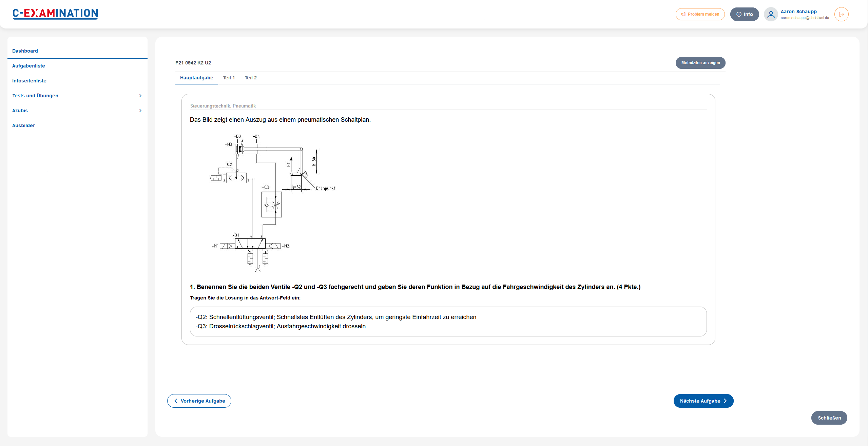This screenshot has height=446, width=868.
Task: Expand Tests und Übungen chevron
Action: (x=140, y=96)
